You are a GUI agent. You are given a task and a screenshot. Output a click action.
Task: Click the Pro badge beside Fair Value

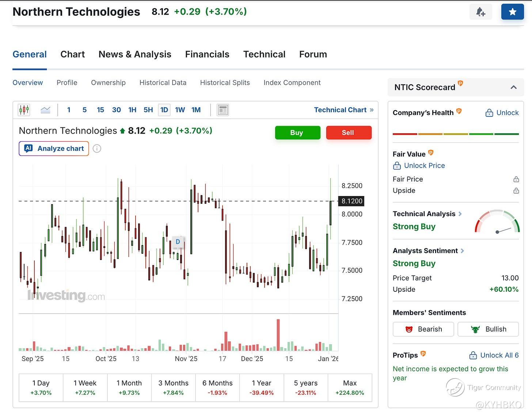click(x=431, y=153)
